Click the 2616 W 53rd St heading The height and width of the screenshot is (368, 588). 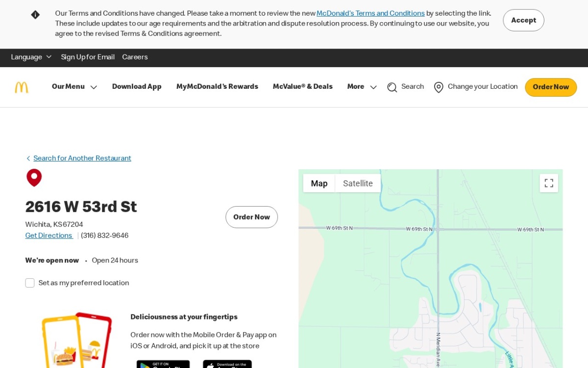pyautogui.click(x=81, y=207)
